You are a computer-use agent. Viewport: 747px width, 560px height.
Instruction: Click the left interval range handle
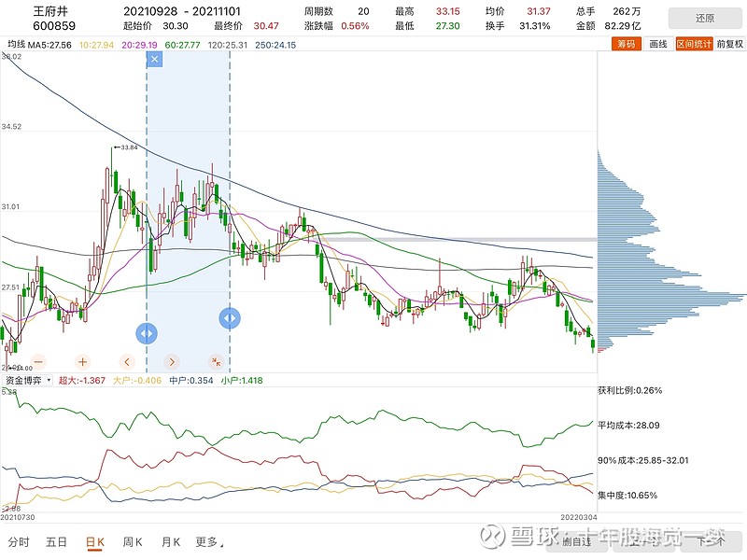[147, 333]
